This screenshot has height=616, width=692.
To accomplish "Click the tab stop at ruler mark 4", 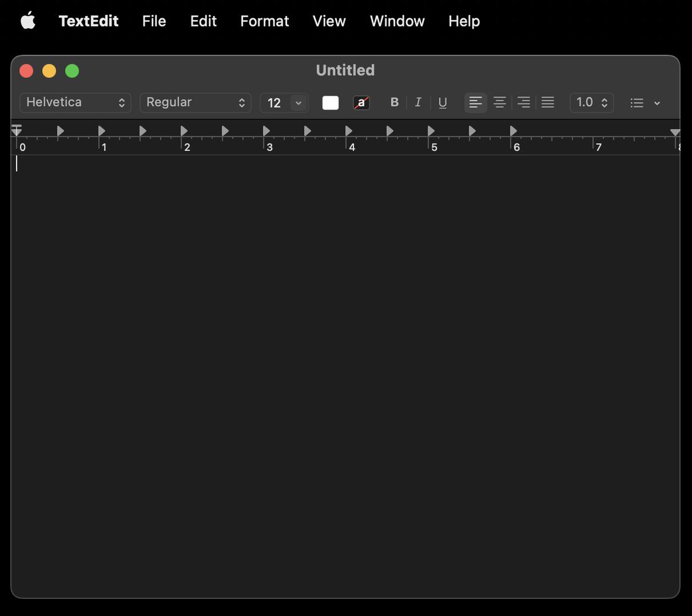I will [x=349, y=131].
